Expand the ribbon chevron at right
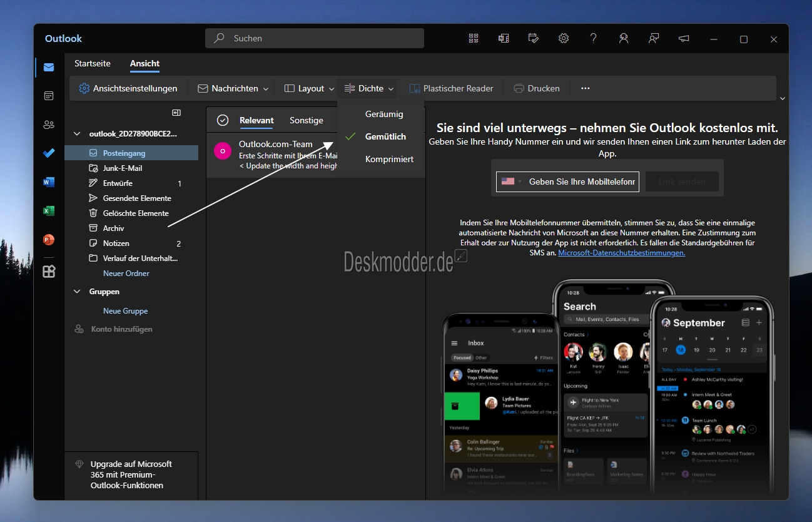The width and height of the screenshot is (812, 522). (x=782, y=98)
